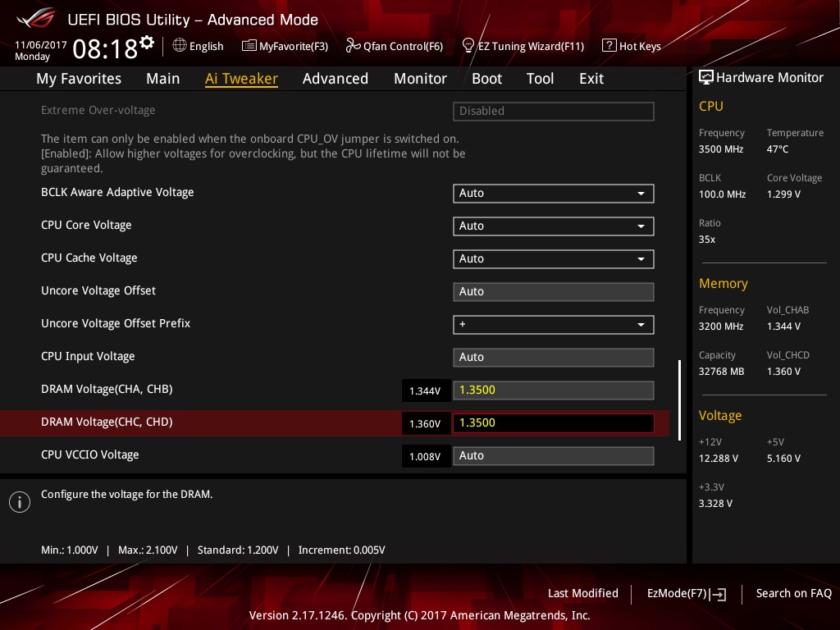Select the CPU Cache Voltage label
This screenshot has width=840, height=630.
pos(89,258)
